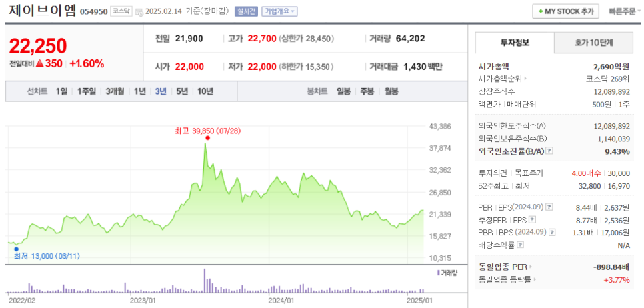The image size is (644, 308).
Task: Select the 10년 line chart period
Action: pyautogui.click(x=205, y=91)
